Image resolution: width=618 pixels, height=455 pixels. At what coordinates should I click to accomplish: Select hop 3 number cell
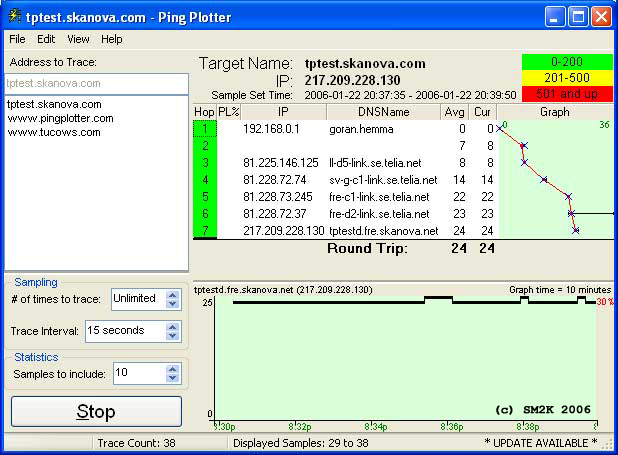[205, 163]
